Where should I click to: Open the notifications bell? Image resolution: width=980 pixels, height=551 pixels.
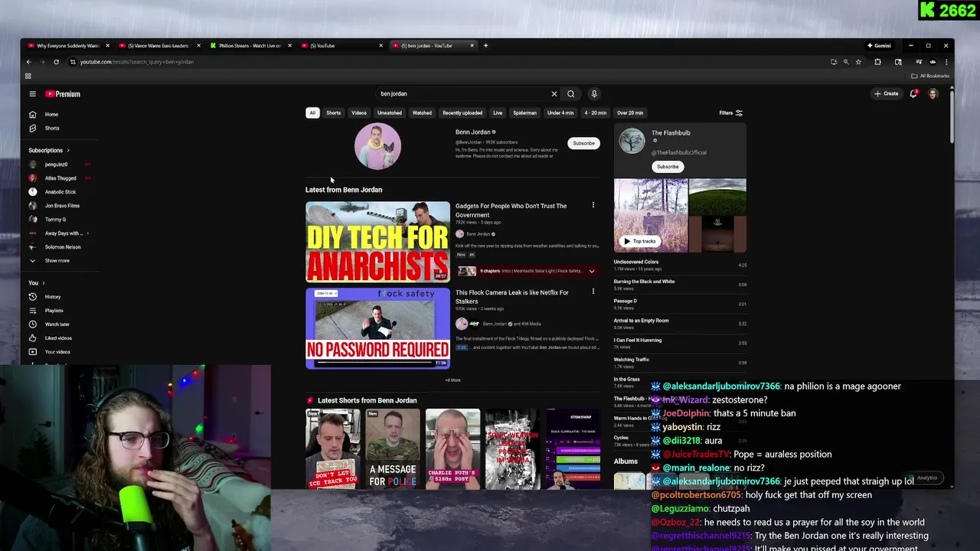(913, 94)
